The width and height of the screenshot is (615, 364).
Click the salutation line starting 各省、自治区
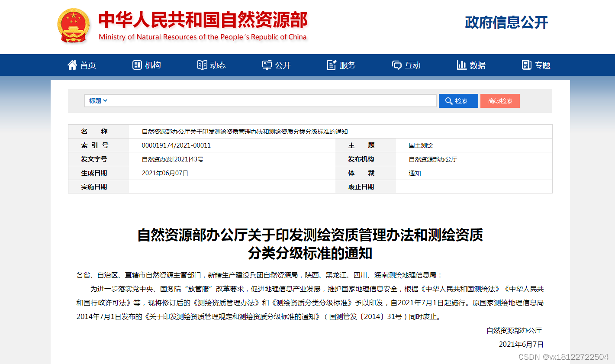(260, 275)
